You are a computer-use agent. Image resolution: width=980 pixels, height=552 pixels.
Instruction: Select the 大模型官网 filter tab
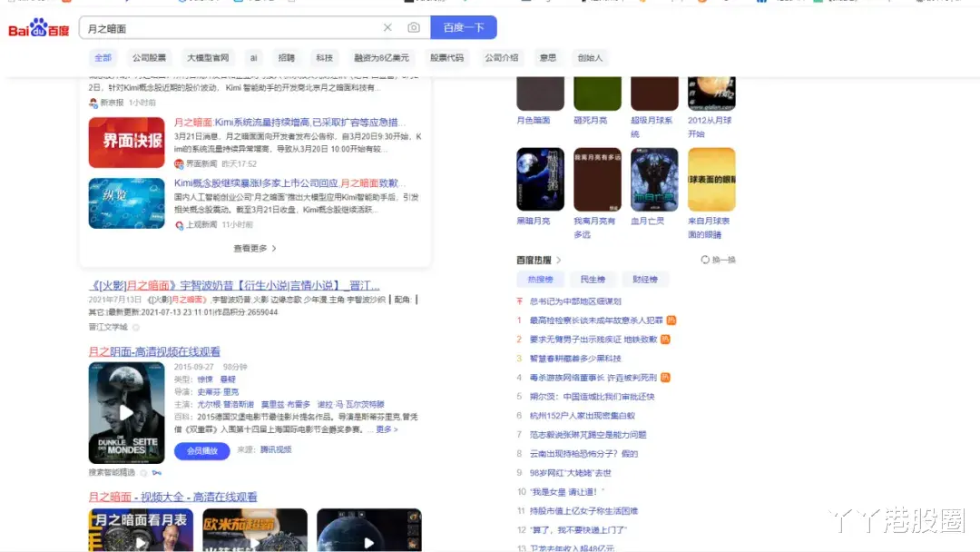[x=208, y=57]
